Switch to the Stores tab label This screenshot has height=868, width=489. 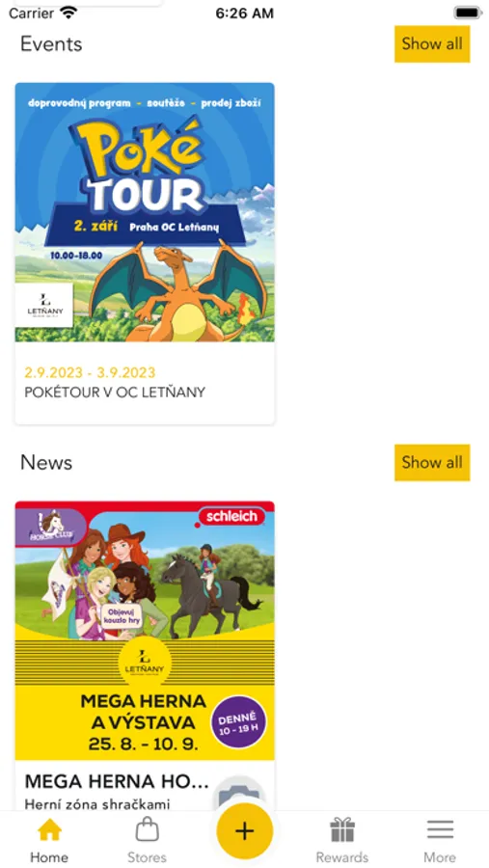pyautogui.click(x=147, y=857)
